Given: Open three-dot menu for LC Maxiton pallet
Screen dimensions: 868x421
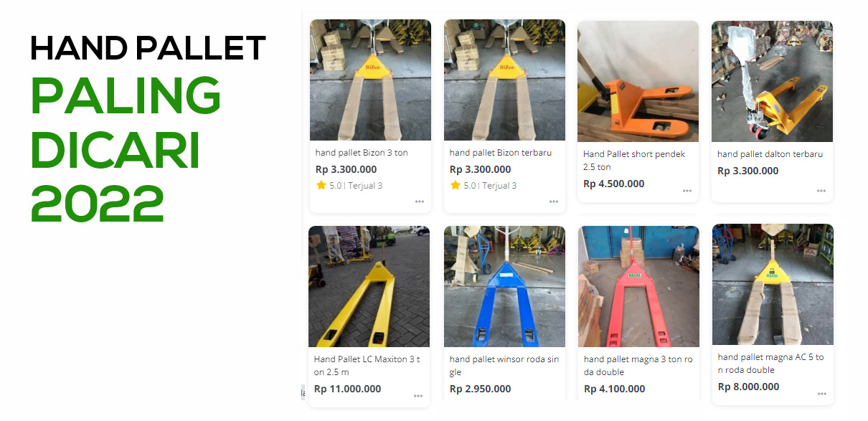Looking at the screenshot, I should pyautogui.click(x=418, y=396).
